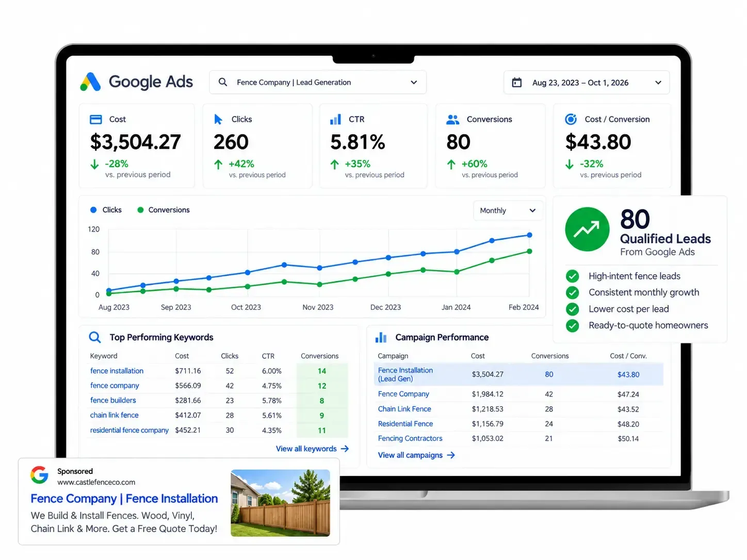
Task: Click the Conversions people icon
Action: pyautogui.click(x=452, y=119)
